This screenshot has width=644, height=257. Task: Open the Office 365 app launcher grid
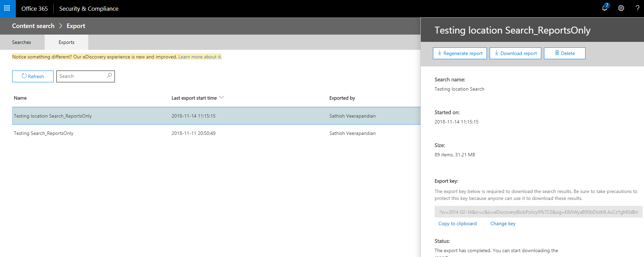point(7,8)
